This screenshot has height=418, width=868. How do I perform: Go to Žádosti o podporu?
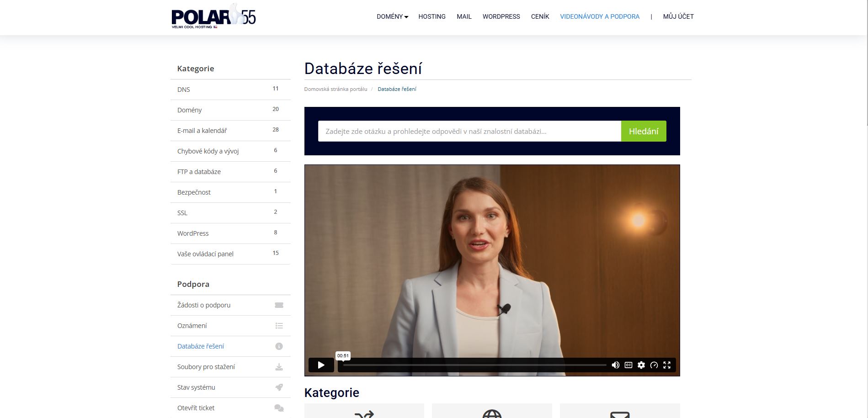point(230,305)
